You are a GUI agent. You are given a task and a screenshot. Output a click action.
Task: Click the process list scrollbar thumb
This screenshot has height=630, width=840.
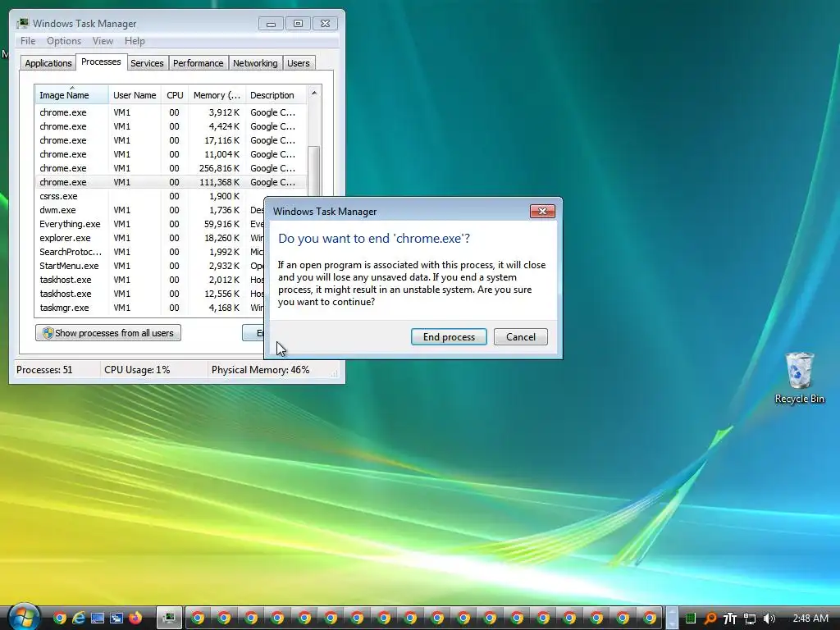point(314,171)
